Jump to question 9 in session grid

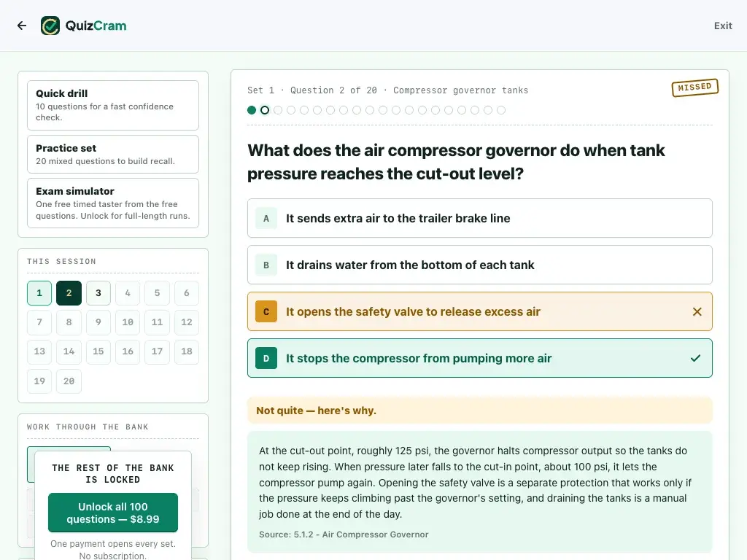pyautogui.click(x=98, y=322)
